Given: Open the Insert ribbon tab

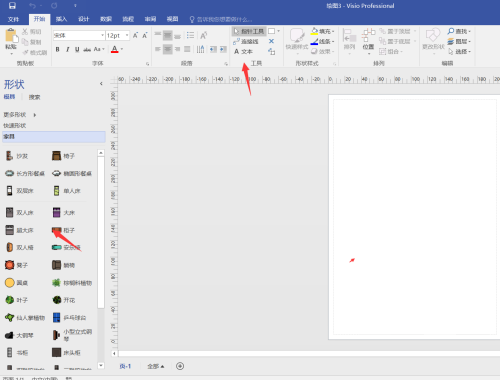Looking at the screenshot, I should point(61,19).
